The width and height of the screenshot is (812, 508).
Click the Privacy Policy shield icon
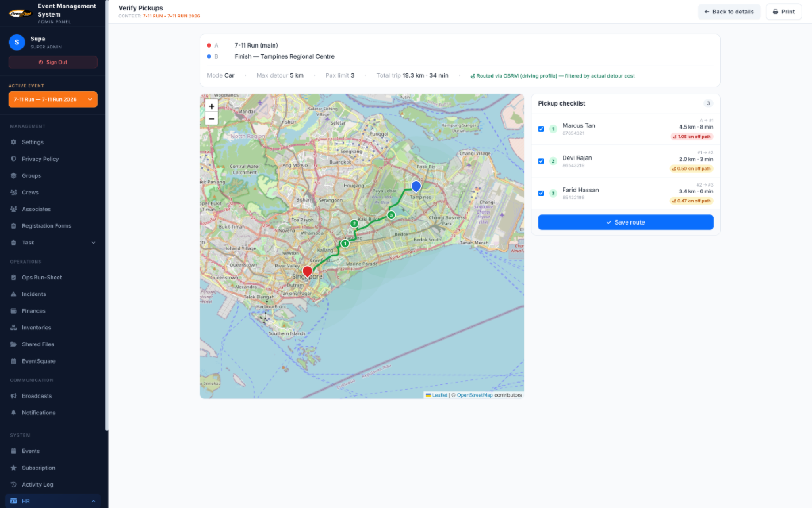[13, 159]
